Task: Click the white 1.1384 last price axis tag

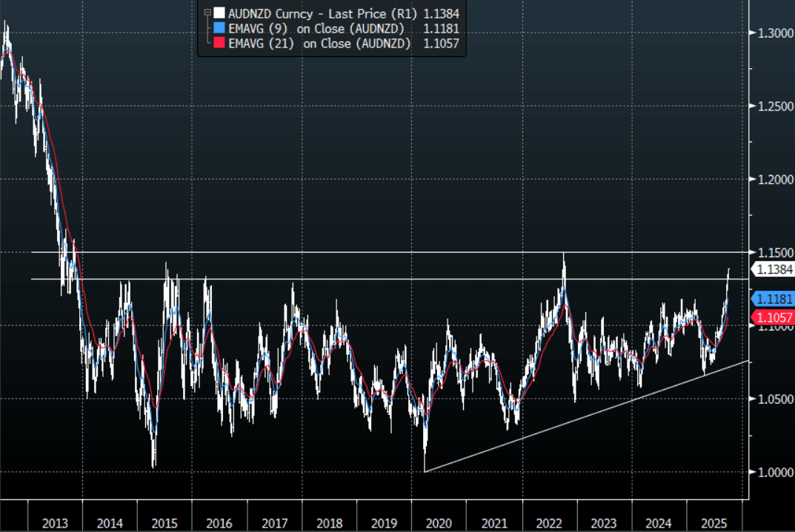Action: pyautogui.click(x=773, y=269)
